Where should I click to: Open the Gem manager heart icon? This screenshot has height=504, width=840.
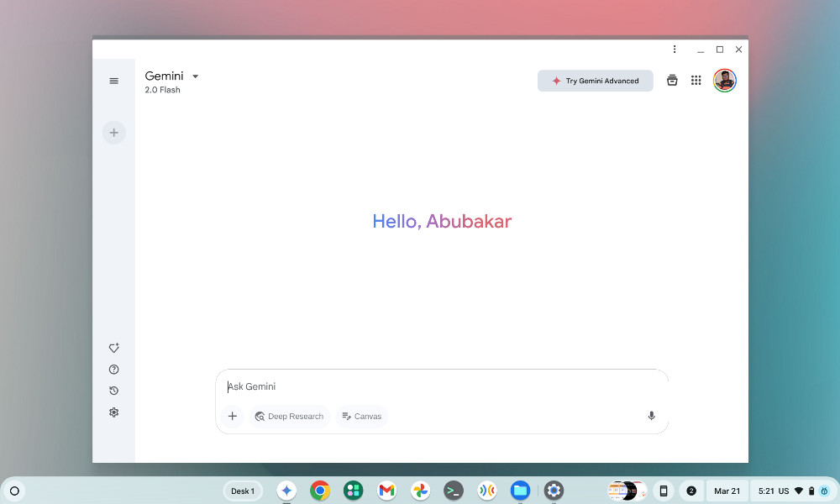[113, 348]
